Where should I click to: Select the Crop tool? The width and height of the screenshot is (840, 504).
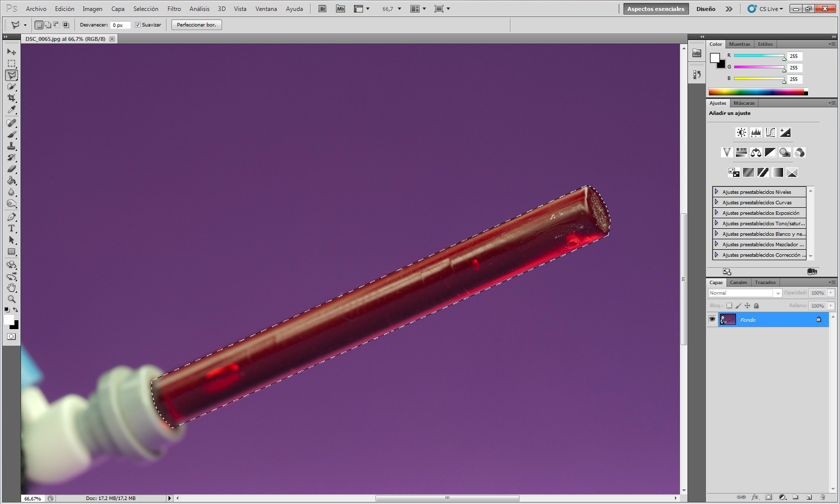pyautogui.click(x=11, y=98)
